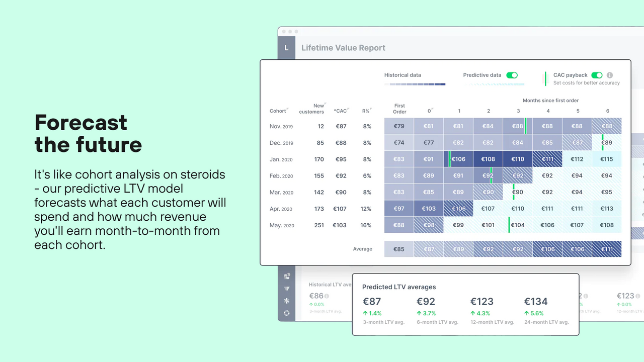Click the Lifetime Value Report logo icon

(286, 48)
